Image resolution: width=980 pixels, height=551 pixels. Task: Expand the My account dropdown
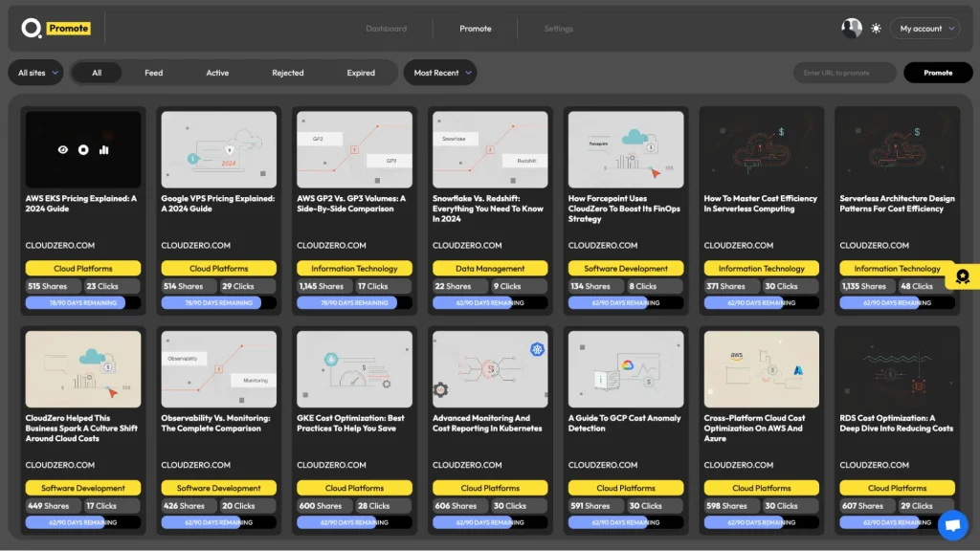tap(925, 29)
